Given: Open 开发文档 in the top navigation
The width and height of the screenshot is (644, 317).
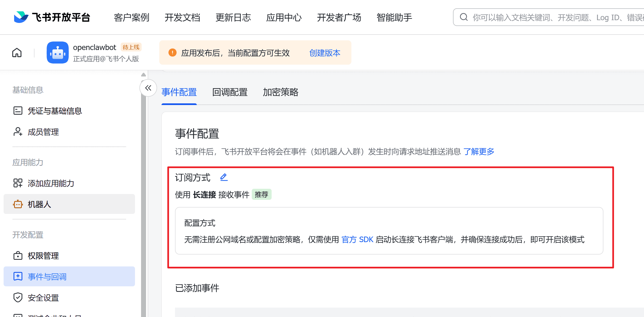Looking at the screenshot, I should (182, 17).
